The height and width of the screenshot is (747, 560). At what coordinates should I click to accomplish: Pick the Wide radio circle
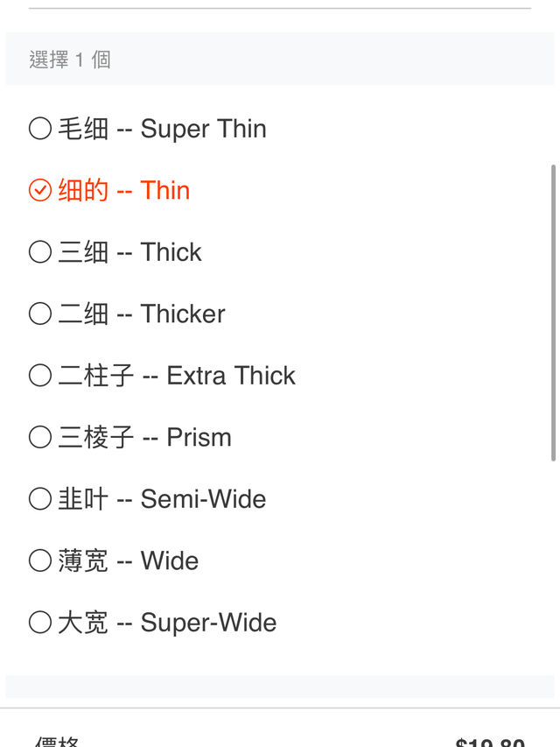pos(40,560)
